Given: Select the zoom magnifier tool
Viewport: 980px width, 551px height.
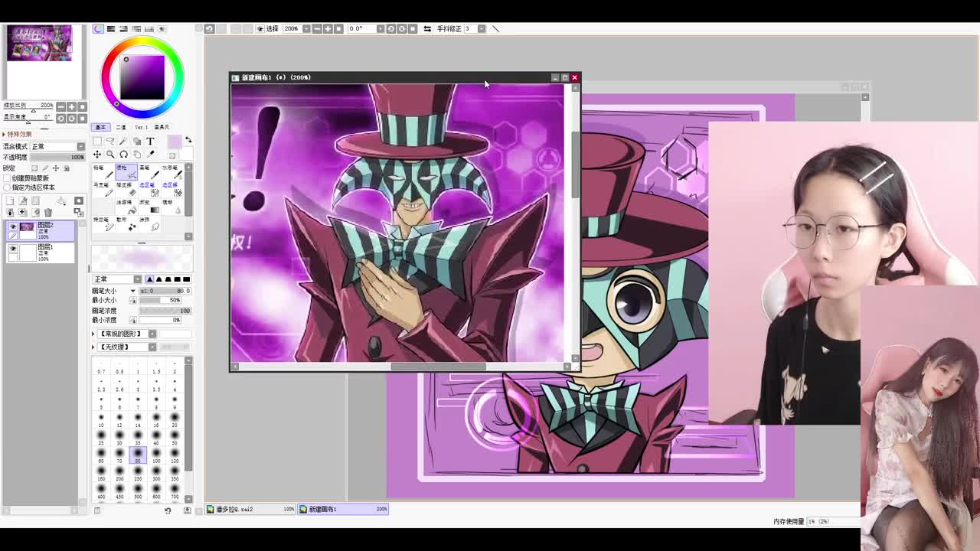Looking at the screenshot, I should click(110, 155).
